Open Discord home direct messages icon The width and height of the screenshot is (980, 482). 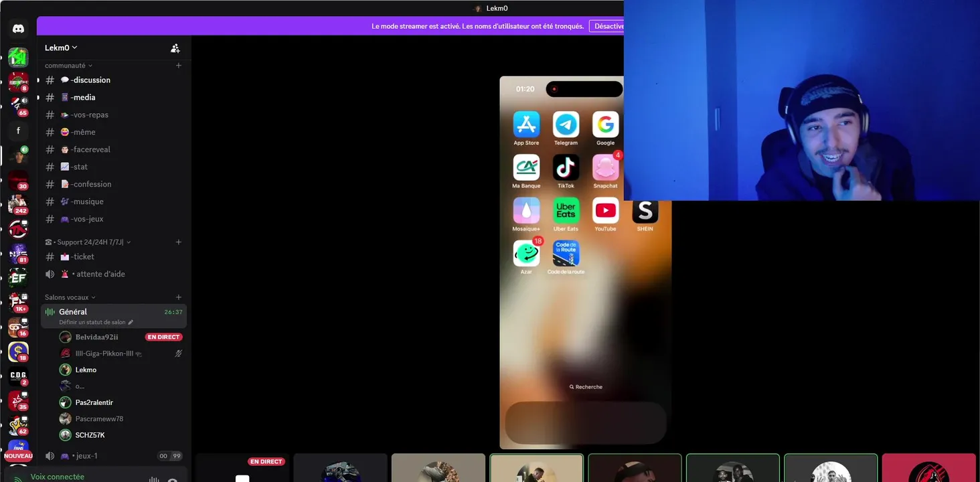18,29
